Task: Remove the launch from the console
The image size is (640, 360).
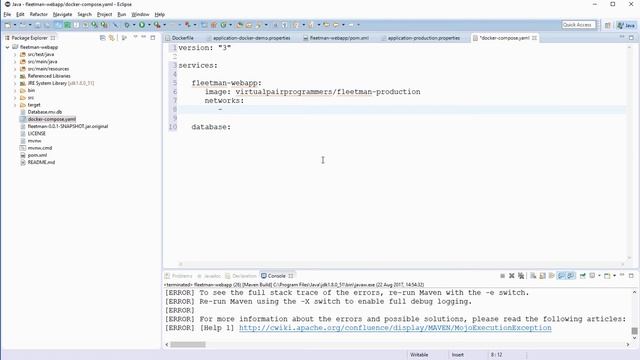Action: (x=512, y=276)
